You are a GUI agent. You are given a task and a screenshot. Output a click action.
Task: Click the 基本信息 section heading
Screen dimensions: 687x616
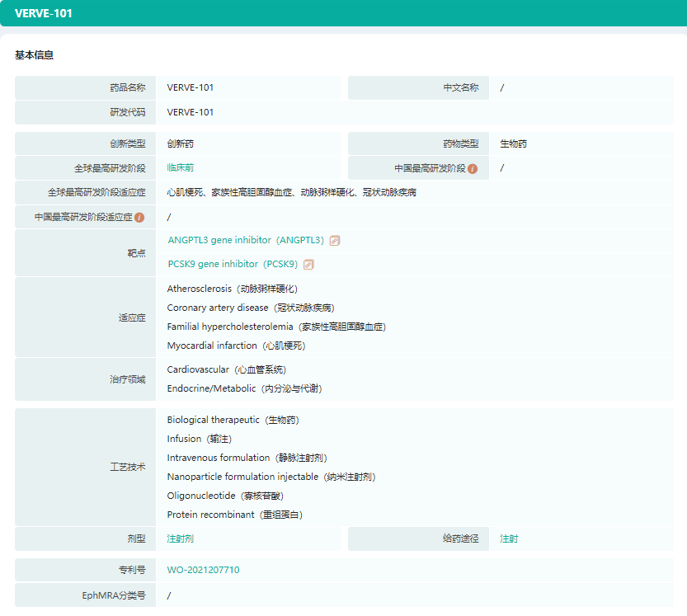(35, 55)
